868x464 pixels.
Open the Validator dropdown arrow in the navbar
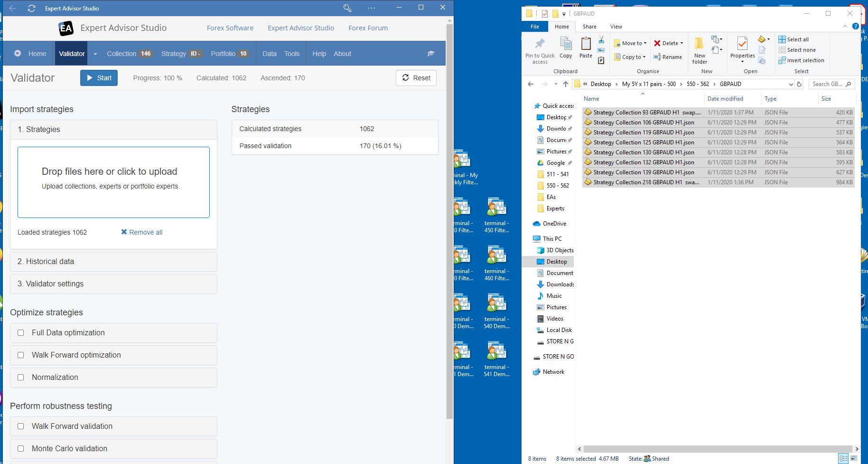click(95, 54)
